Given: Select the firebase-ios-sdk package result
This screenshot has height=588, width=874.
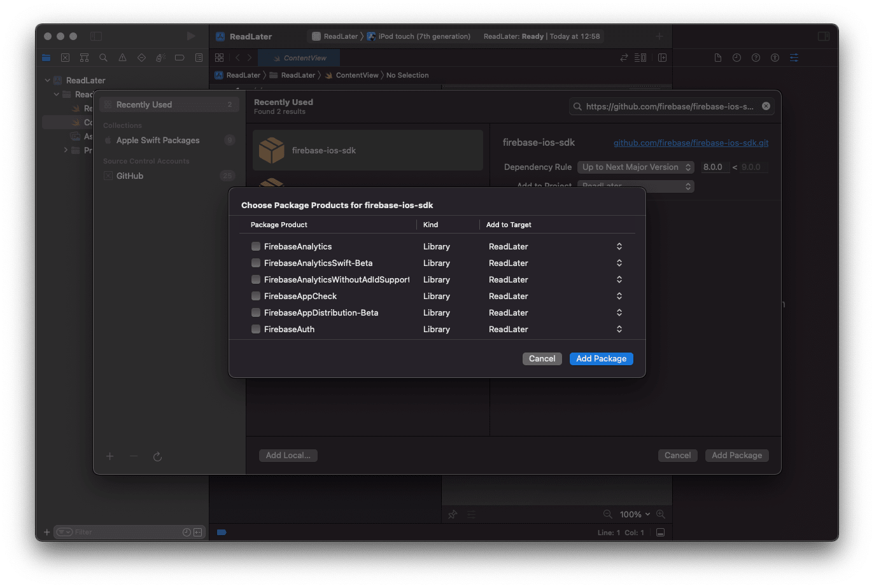Looking at the screenshot, I should click(368, 150).
